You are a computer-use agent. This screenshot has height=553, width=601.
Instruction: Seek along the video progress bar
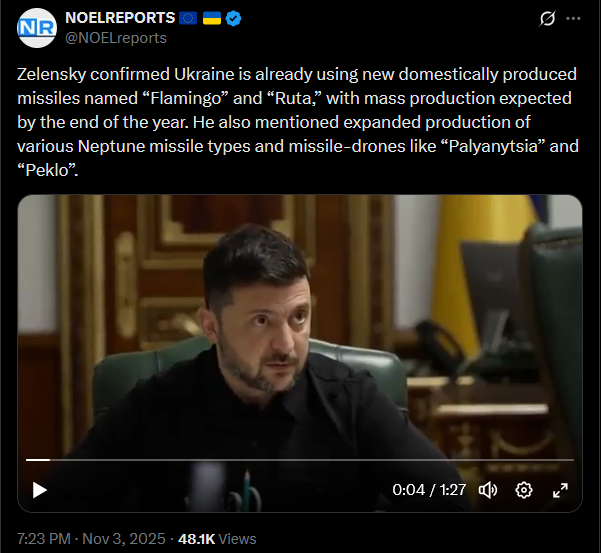300,459
